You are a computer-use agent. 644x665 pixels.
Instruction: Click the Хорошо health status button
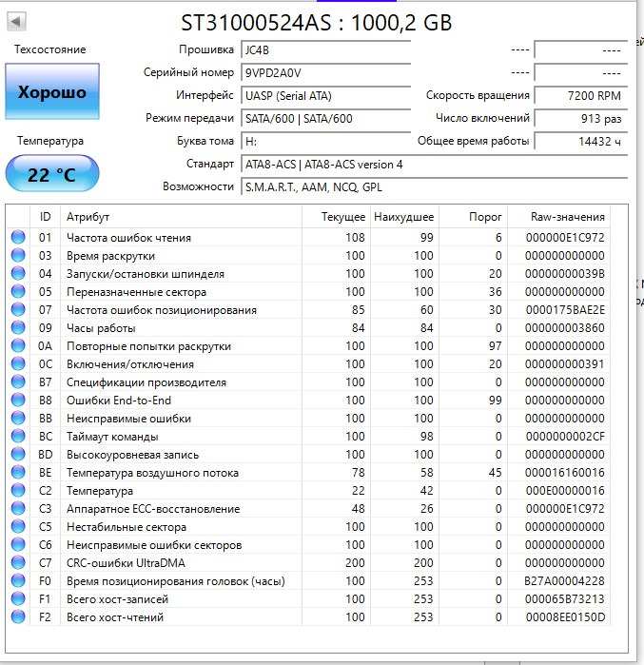(51, 92)
